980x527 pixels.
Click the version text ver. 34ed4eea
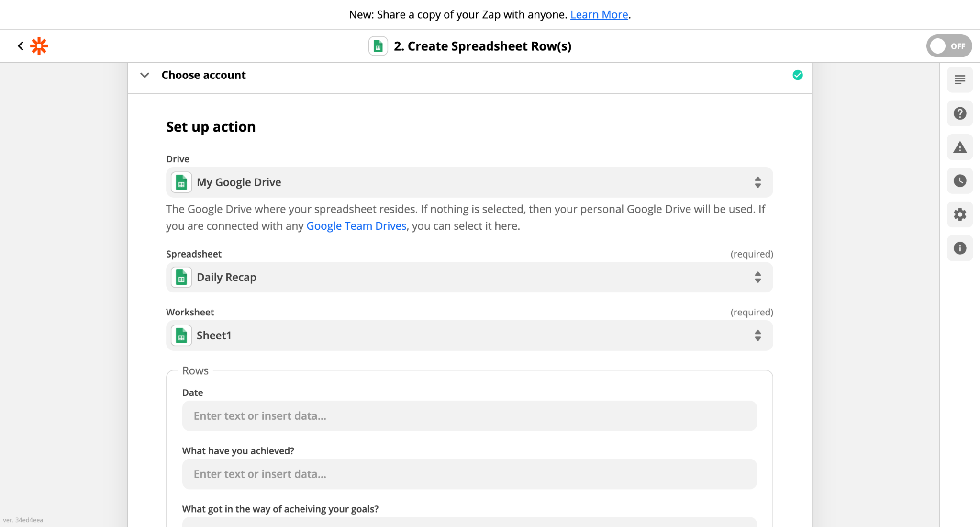(23, 520)
